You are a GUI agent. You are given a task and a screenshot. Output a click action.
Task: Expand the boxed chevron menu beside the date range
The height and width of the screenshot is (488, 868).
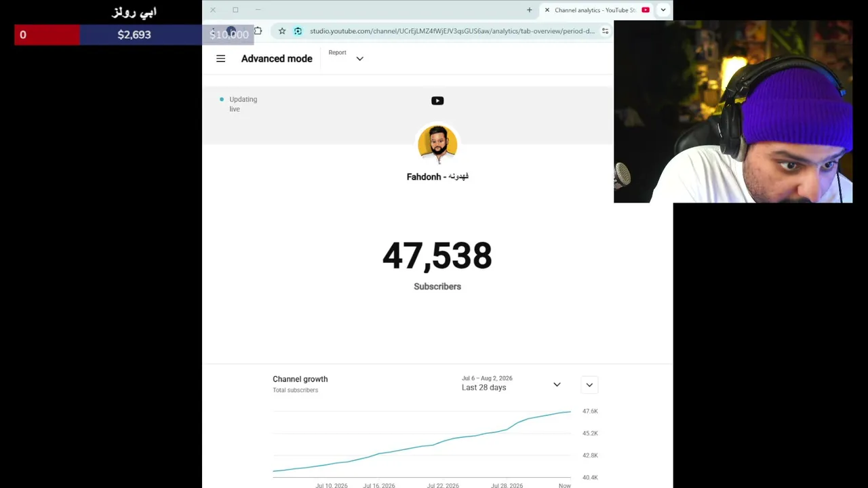pyautogui.click(x=589, y=385)
